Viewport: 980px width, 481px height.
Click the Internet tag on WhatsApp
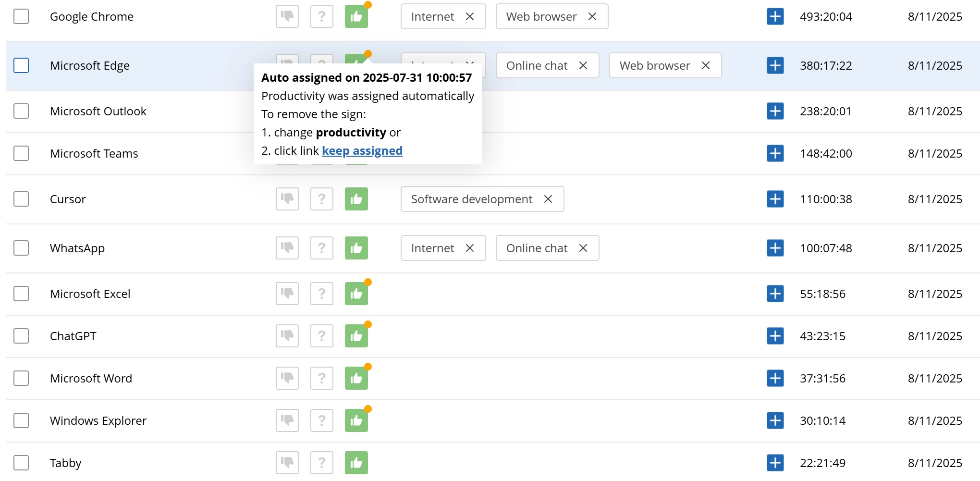point(432,248)
